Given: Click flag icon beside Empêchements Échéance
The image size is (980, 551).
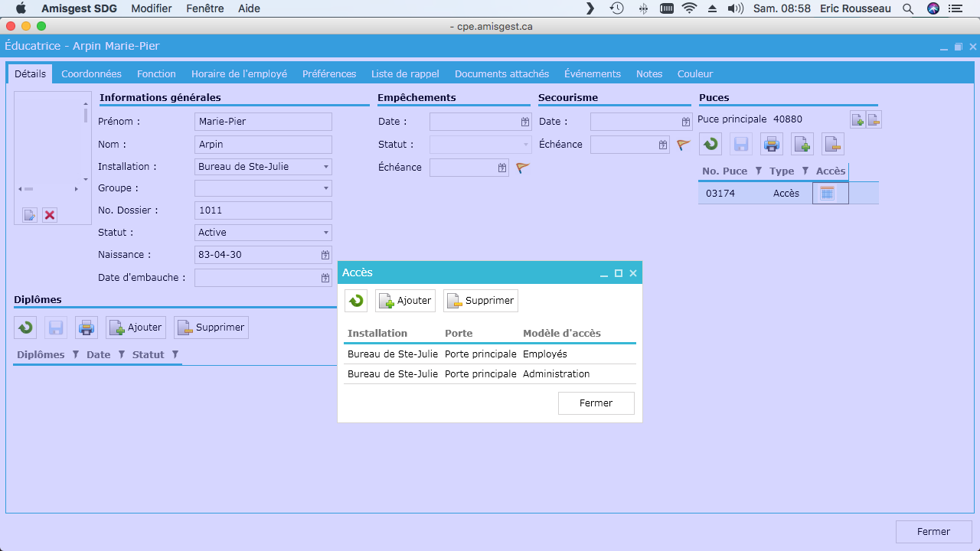Looking at the screenshot, I should tap(523, 168).
